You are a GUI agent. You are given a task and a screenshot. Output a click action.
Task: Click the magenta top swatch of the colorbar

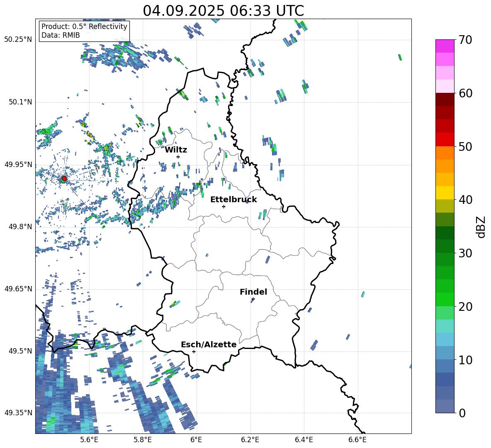coord(445,46)
